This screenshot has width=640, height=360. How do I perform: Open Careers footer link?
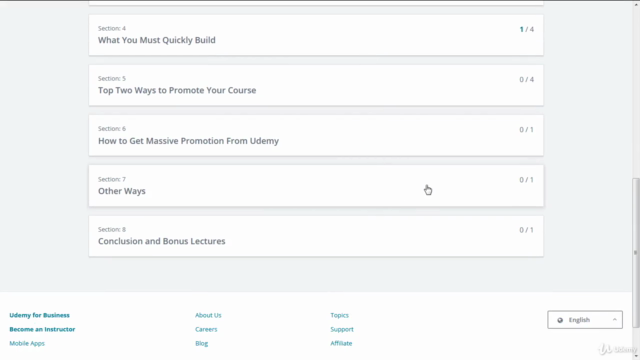click(x=206, y=329)
